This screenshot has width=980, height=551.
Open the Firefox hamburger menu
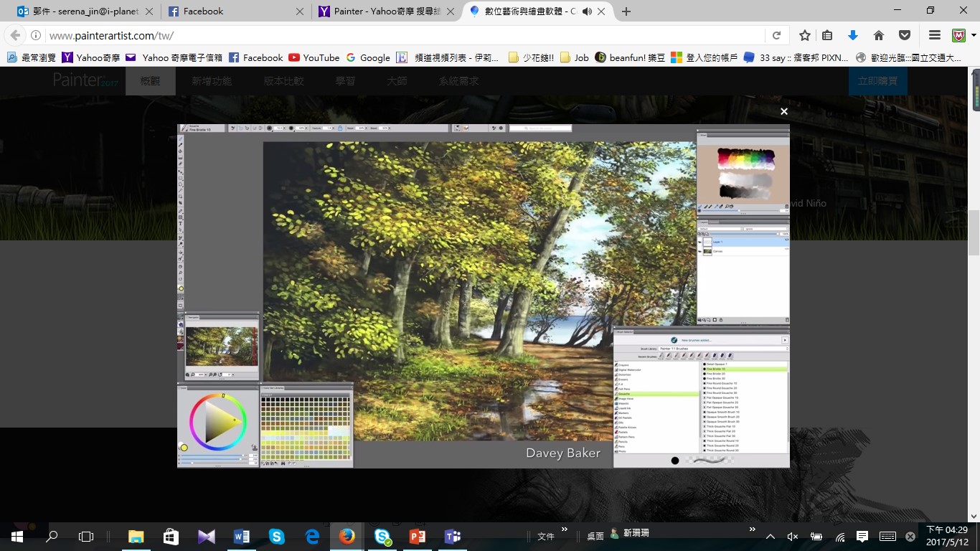click(935, 35)
